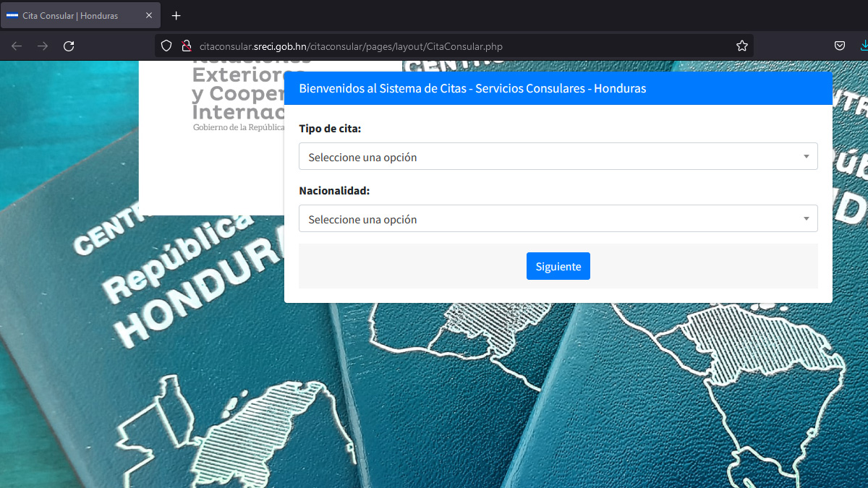This screenshot has width=868, height=488.
Task: Click the back navigation arrow
Action: pos(16,45)
